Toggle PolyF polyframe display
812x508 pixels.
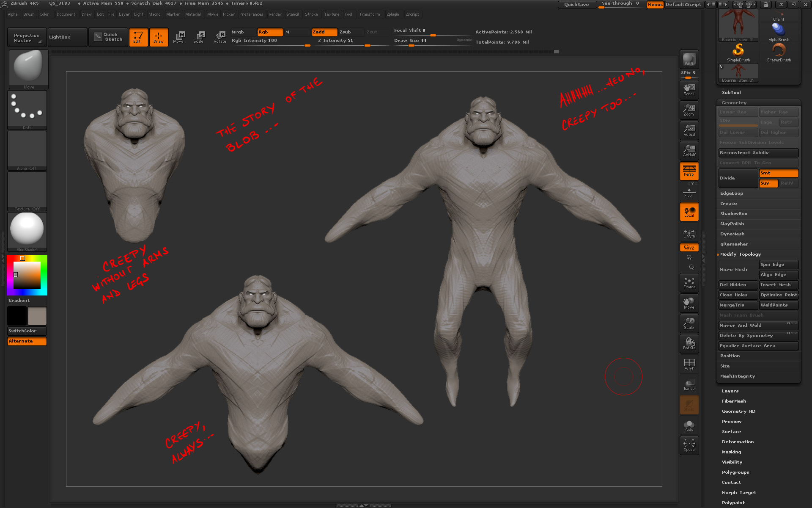[689, 364]
